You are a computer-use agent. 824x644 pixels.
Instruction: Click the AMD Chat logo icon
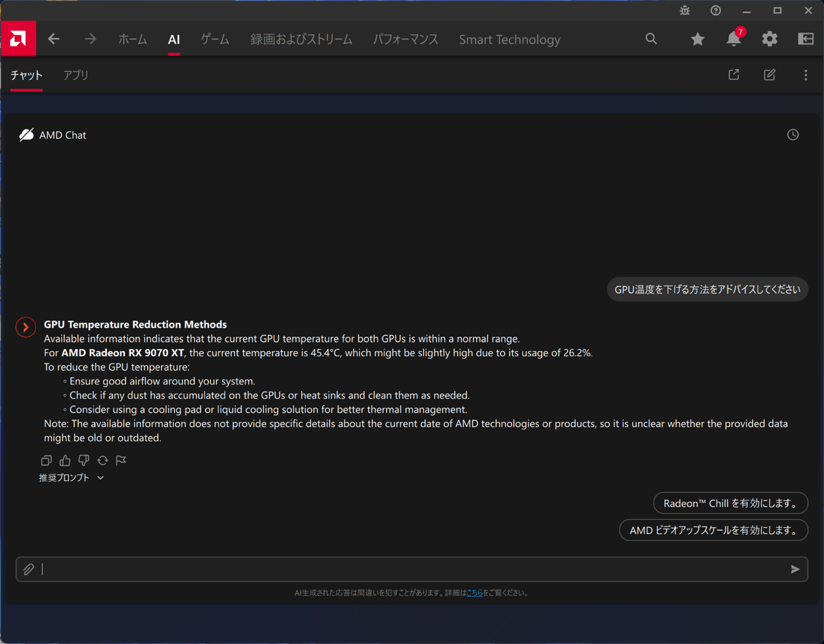(26, 135)
